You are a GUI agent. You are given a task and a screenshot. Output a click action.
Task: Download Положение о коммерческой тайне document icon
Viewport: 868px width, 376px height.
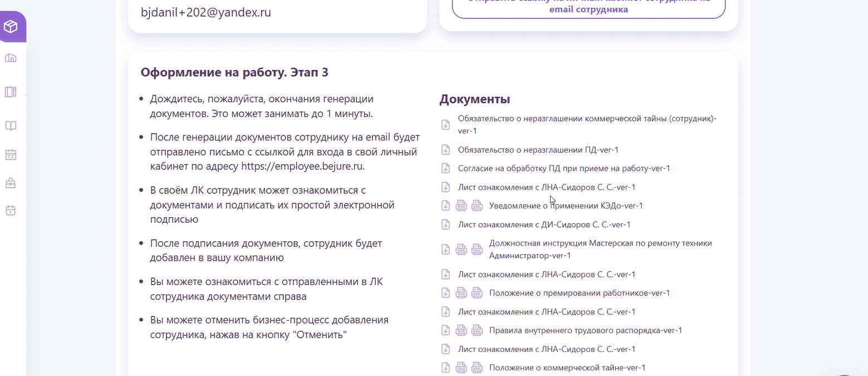(445, 368)
